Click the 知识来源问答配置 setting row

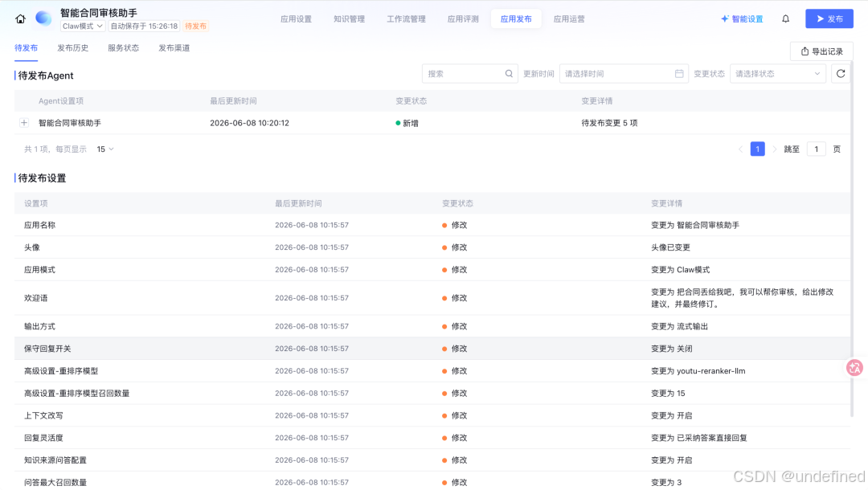[x=432, y=460]
